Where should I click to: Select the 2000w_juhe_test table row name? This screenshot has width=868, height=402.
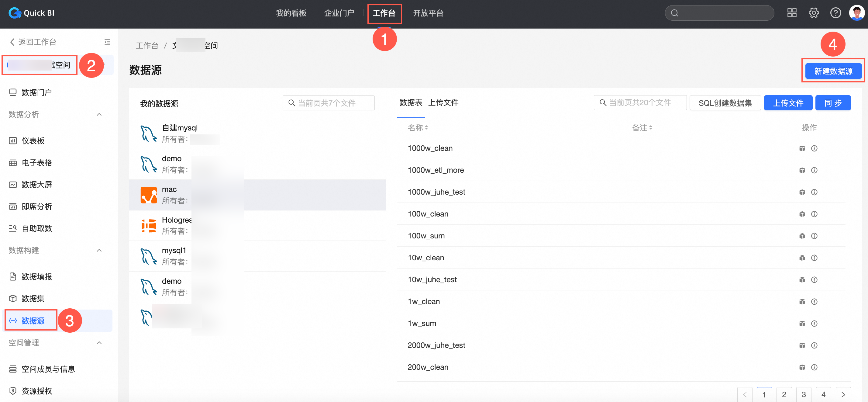(x=436, y=345)
